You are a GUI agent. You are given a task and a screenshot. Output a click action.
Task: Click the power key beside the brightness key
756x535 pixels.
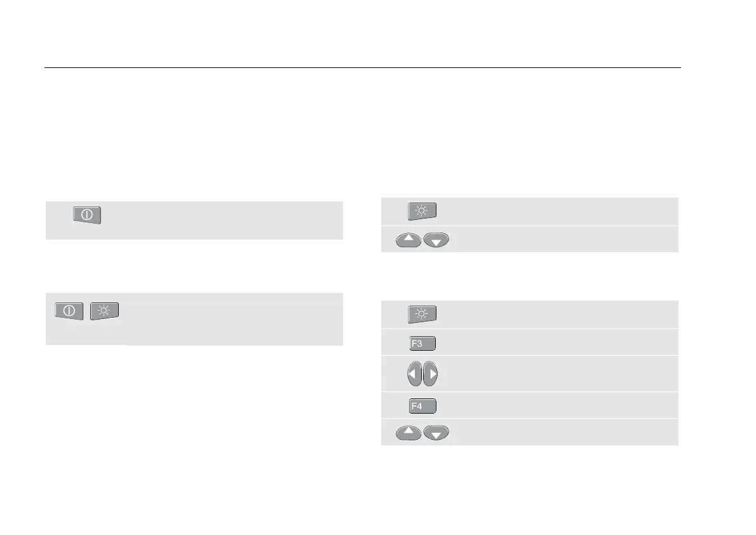[x=69, y=311]
